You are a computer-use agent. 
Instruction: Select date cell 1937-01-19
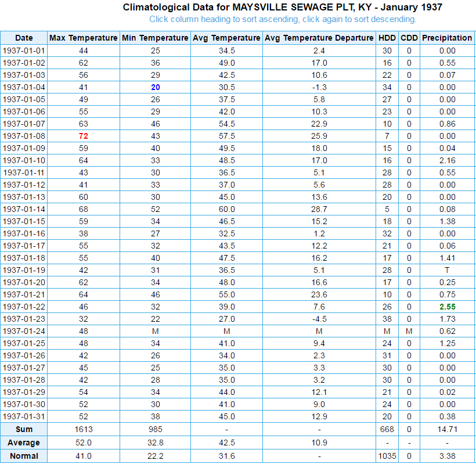pyautogui.click(x=24, y=270)
